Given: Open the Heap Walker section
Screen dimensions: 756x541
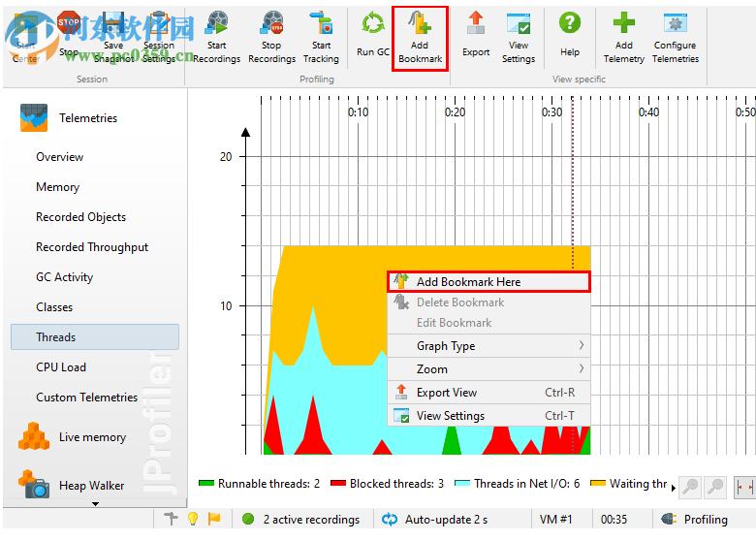Looking at the screenshot, I should coord(72,485).
